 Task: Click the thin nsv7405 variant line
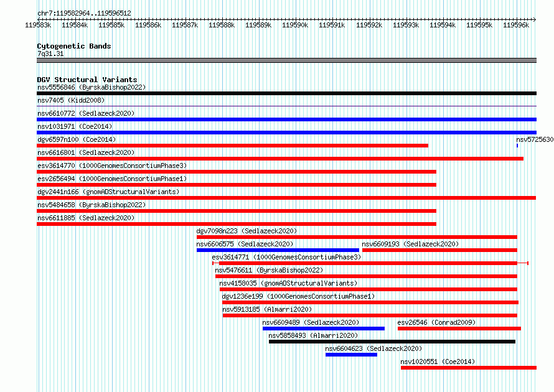point(286,106)
